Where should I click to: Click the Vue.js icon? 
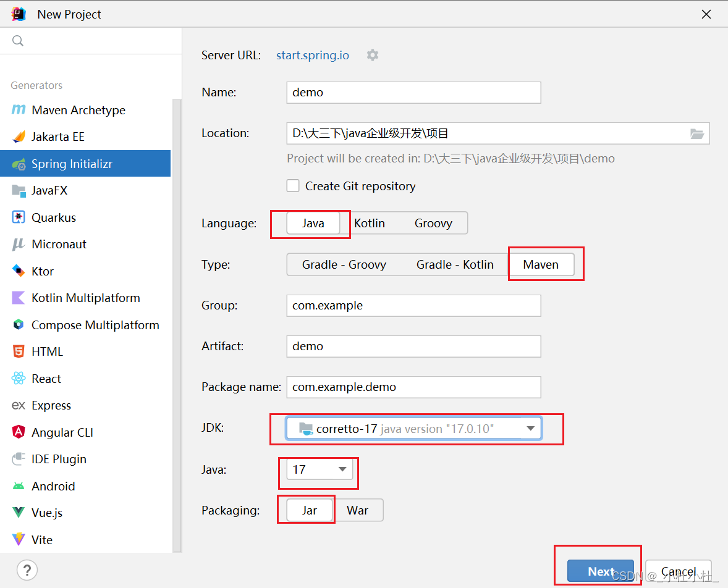coord(19,513)
